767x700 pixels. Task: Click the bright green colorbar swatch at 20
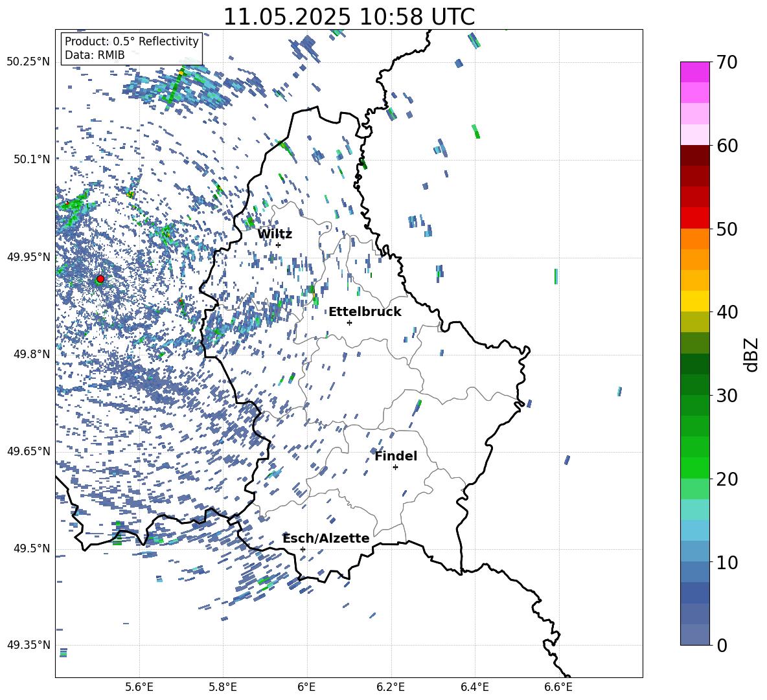[694, 468]
